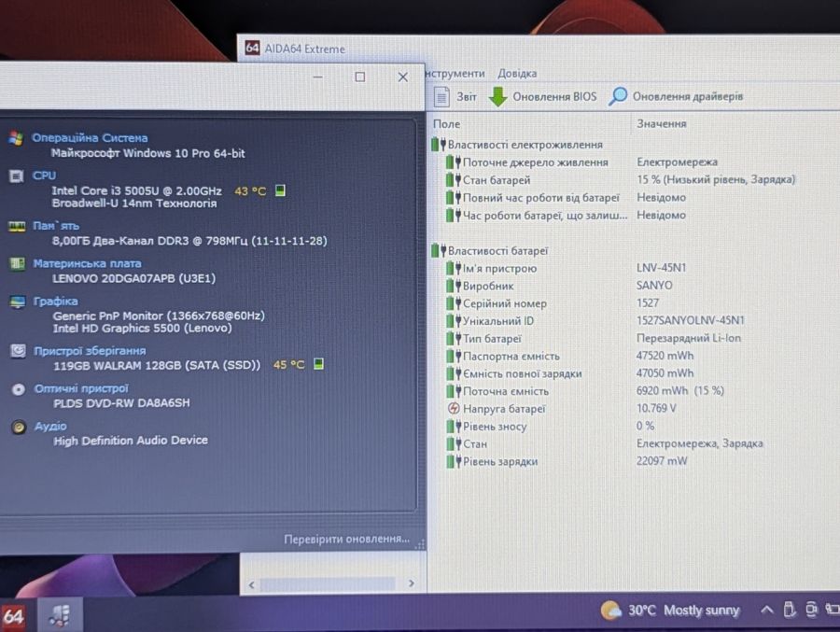Select the Рівень зарядки row
The height and width of the screenshot is (632, 840).
point(567,461)
